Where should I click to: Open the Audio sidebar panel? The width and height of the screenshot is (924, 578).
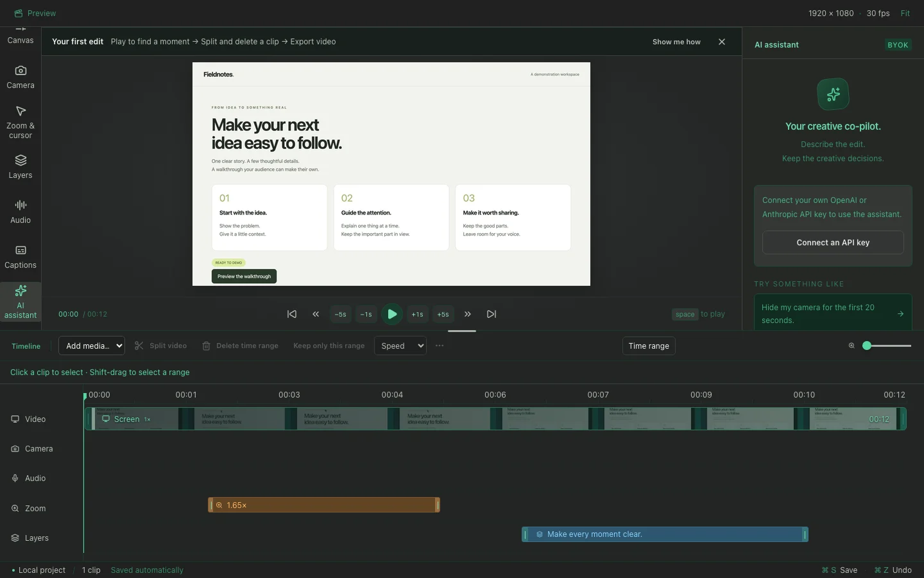[x=21, y=212]
